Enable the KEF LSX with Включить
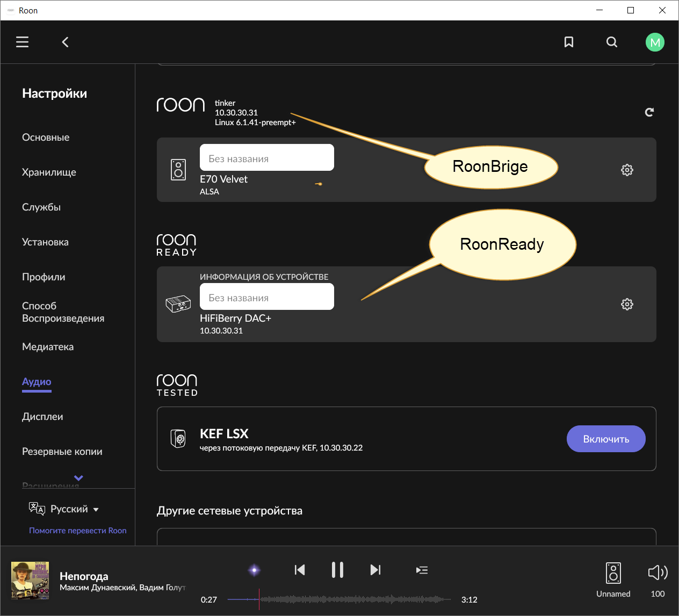 coord(606,439)
